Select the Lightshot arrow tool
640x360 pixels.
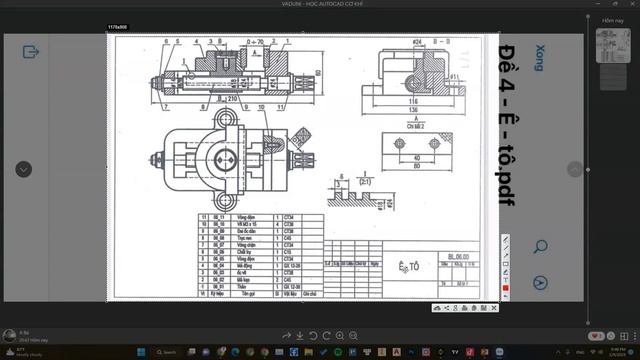pos(505,256)
